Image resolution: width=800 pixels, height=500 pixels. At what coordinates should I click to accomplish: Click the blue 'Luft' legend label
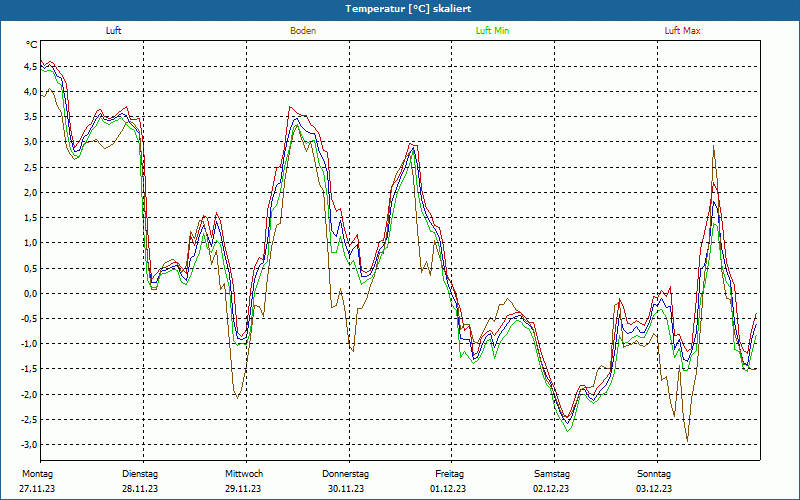pyautogui.click(x=113, y=31)
